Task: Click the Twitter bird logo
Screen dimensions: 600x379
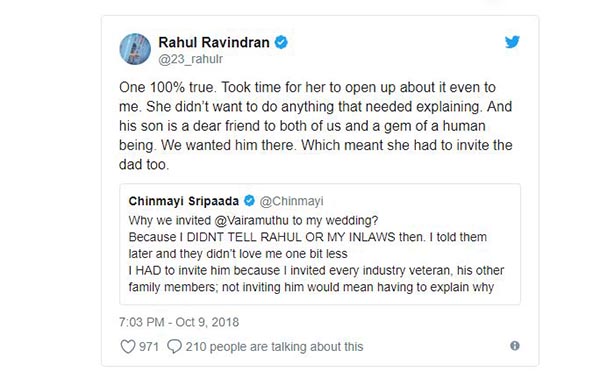Action: point(512,42)
